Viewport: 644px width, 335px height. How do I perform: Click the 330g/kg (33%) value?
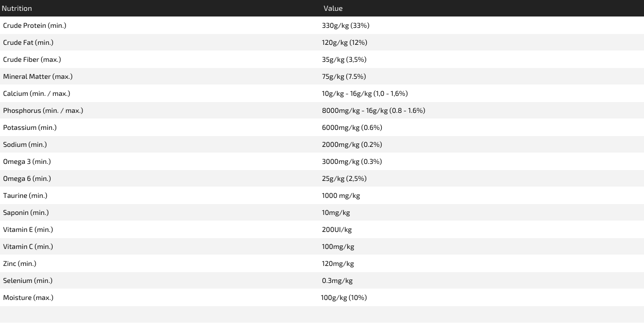(x=346, y=25)
